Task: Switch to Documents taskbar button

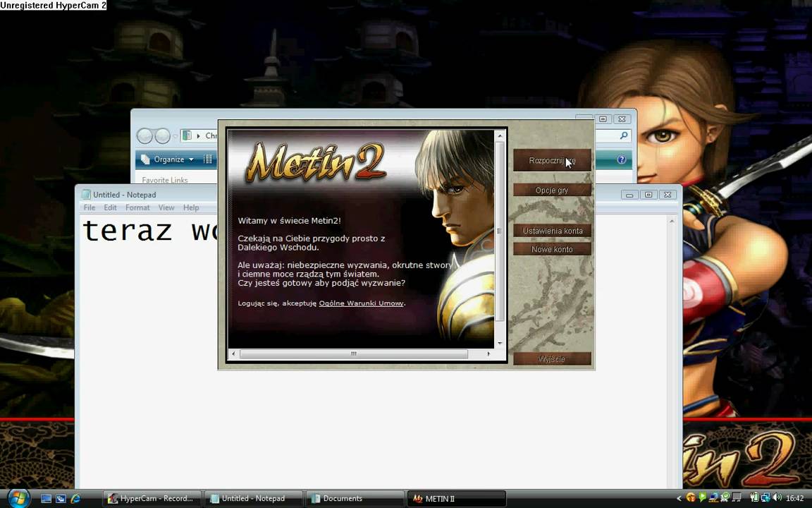Action: 355,499
